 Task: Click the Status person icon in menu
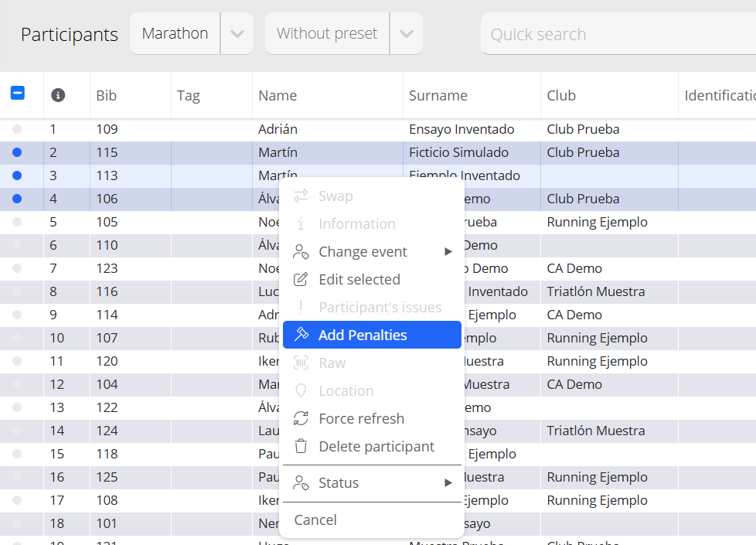tap(301, 483)
